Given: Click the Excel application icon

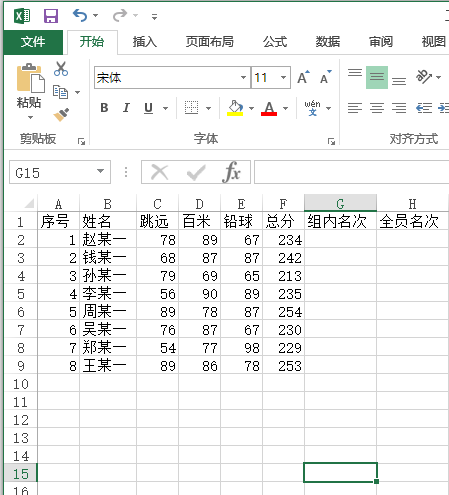Looking at the screenshot, I should [x=22, y=16].
